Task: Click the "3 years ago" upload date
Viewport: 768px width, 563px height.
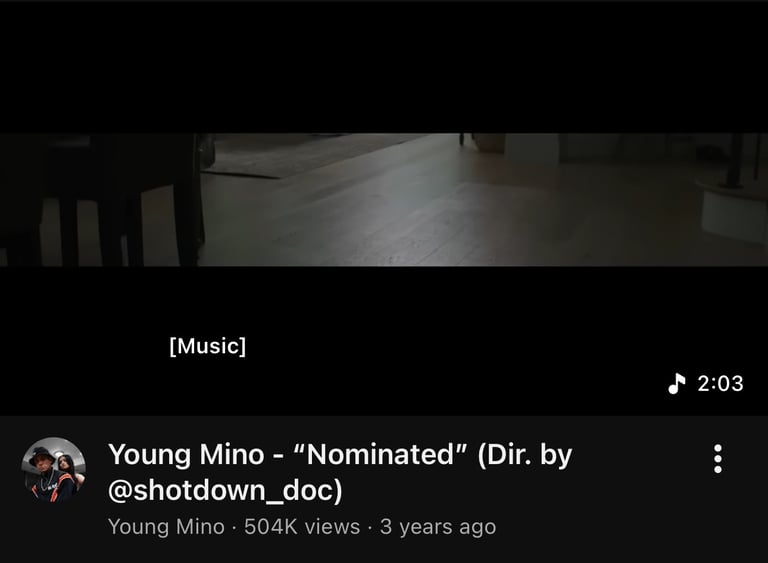Action: (438, 527)
